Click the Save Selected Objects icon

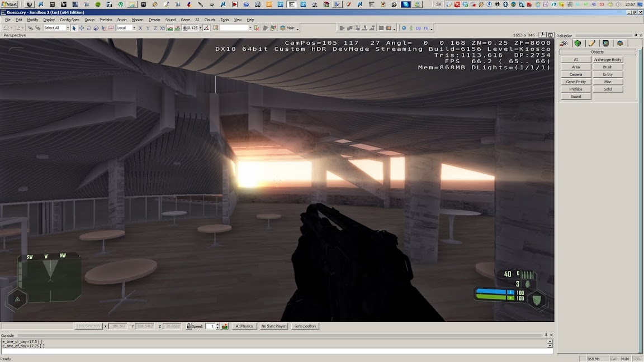[266, 28]
